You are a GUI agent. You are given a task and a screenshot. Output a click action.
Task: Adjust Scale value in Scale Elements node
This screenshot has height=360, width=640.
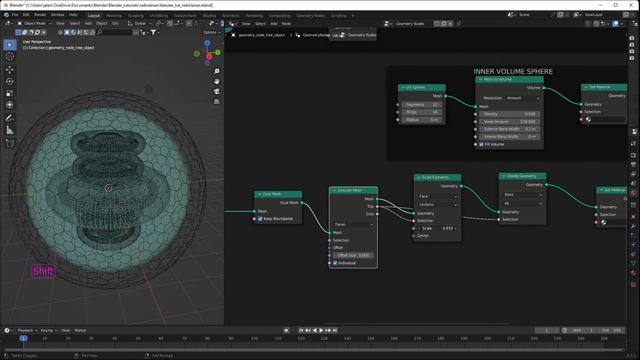437,228
